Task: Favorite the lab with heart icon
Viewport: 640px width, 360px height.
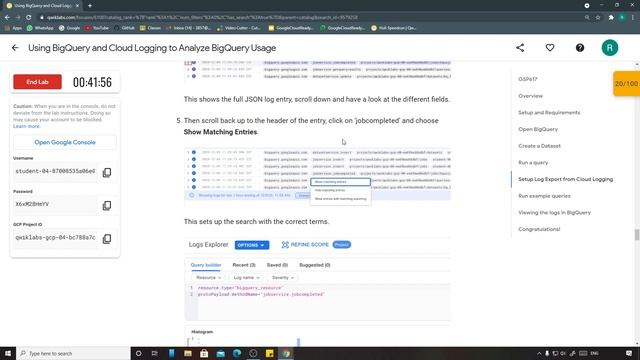Action: tap(550, 48)
